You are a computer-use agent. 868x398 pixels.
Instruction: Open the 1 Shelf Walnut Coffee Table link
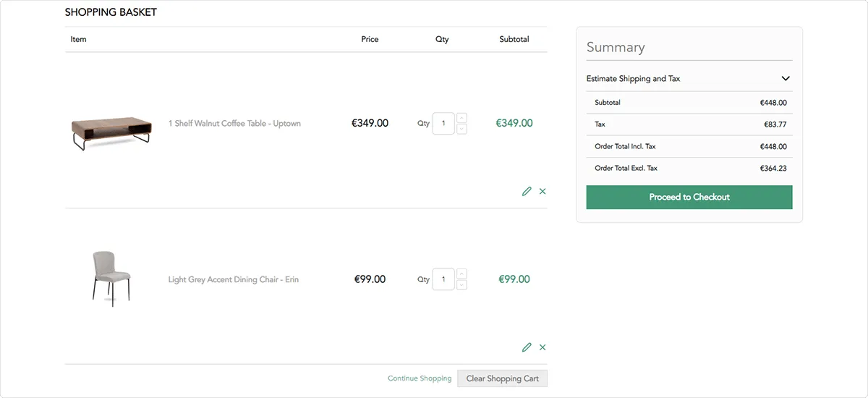point(234,124)
